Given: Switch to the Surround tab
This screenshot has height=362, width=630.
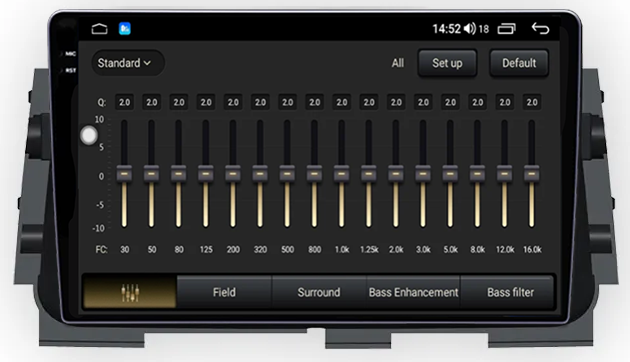Looking at the screenshot, I should 319,292.
